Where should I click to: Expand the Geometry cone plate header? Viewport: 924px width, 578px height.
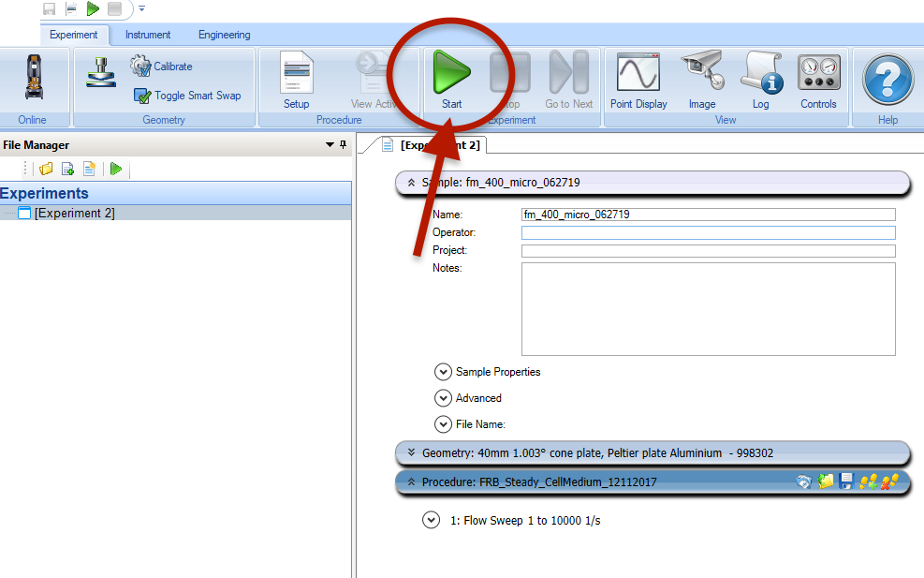coord(411,453)
